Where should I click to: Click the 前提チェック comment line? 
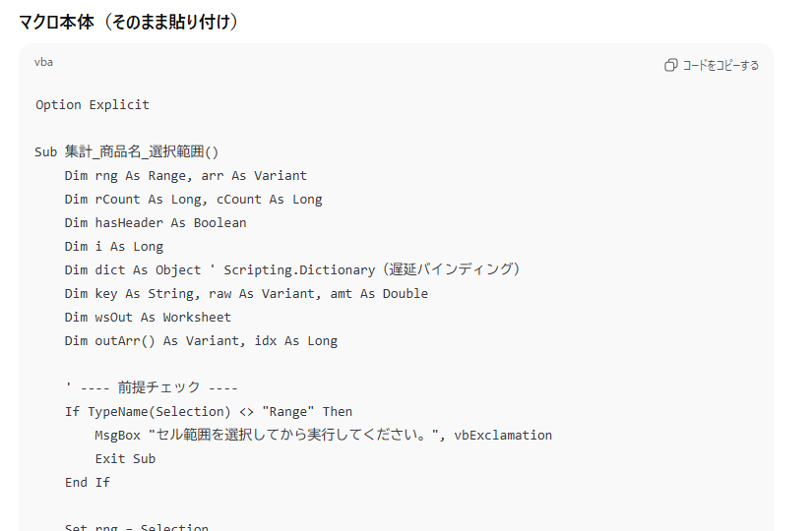pos(152,387)
